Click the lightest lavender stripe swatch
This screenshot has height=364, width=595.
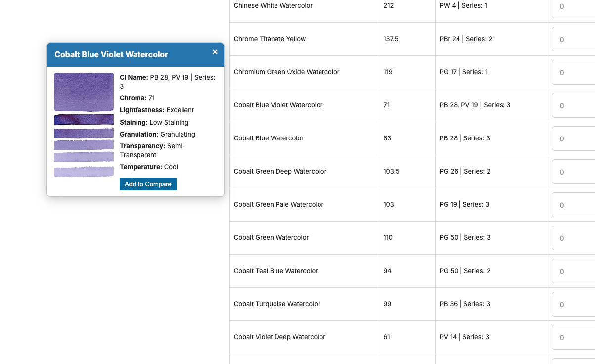(x=84, y=172)
